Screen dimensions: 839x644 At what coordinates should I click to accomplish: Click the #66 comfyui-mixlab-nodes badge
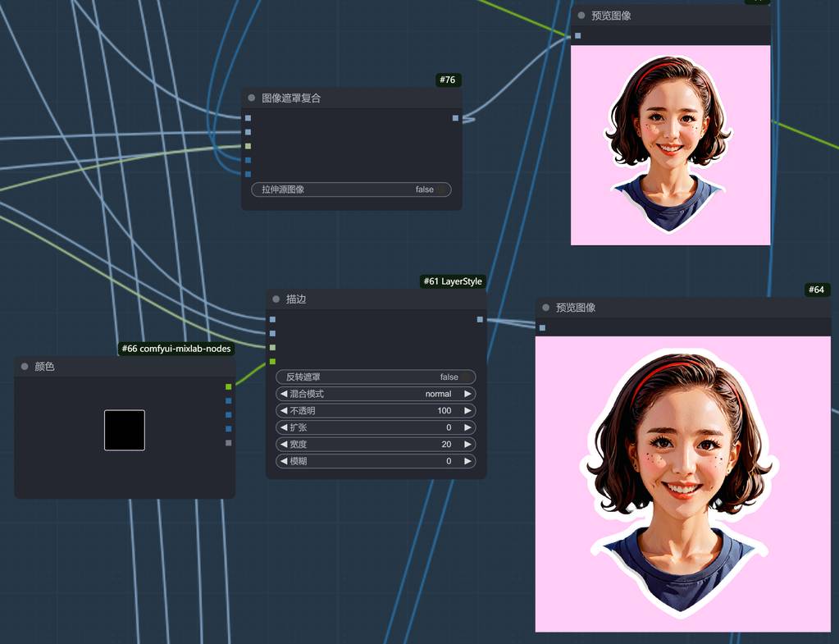pyautogui.click(x=176, y=349)
